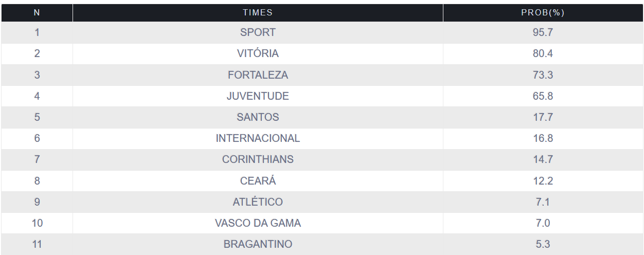The height and width of the screenshot is (255, 644).
Task: Select the 65.8 probability cell
Action: pos(543,96)
